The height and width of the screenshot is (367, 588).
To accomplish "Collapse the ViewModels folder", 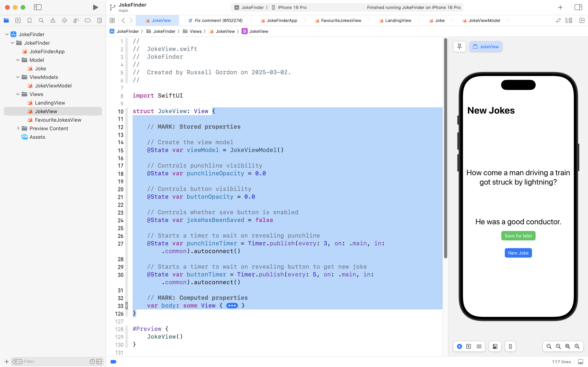I will [18, 77].
